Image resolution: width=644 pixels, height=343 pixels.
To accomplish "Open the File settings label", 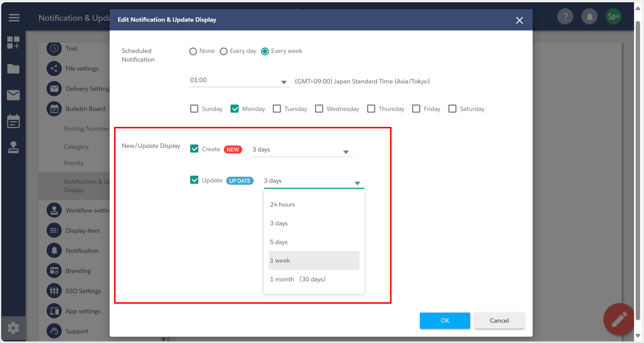I will click(x=82, y=69).
